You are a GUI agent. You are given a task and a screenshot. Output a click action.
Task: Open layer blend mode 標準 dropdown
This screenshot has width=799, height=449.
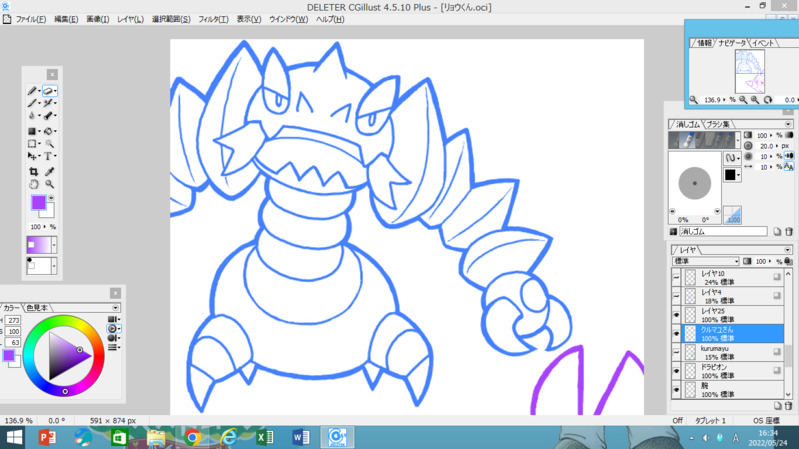point(705,261)
